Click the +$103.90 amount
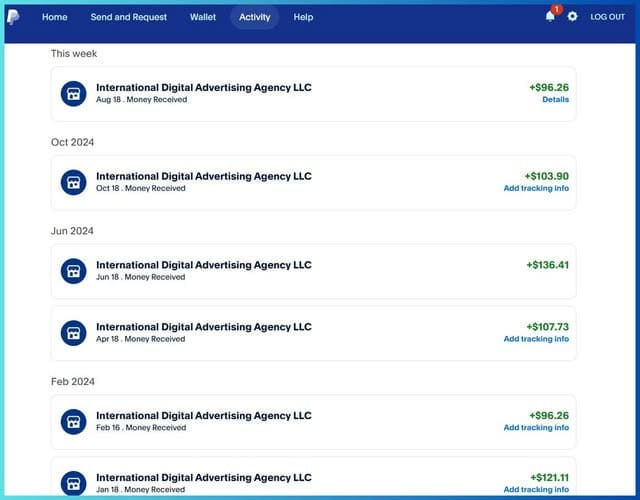The height and width of the screenshot is (500, 640). pos(546,176)
